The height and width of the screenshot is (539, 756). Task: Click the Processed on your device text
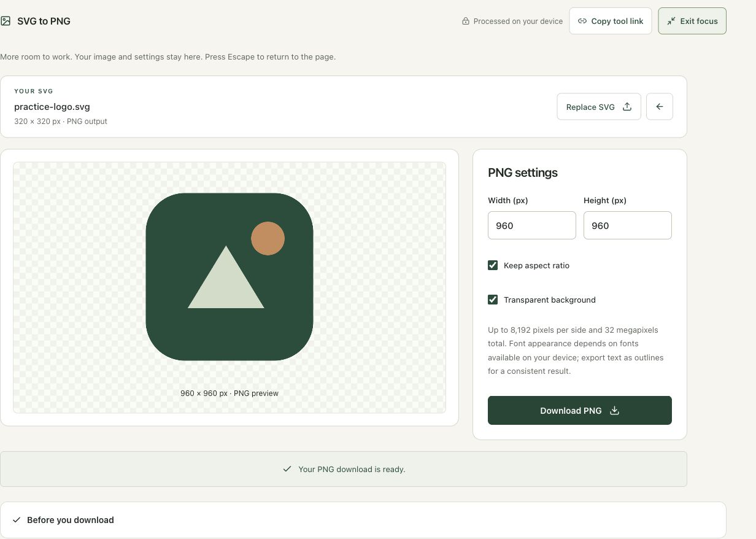click(518, 21)
